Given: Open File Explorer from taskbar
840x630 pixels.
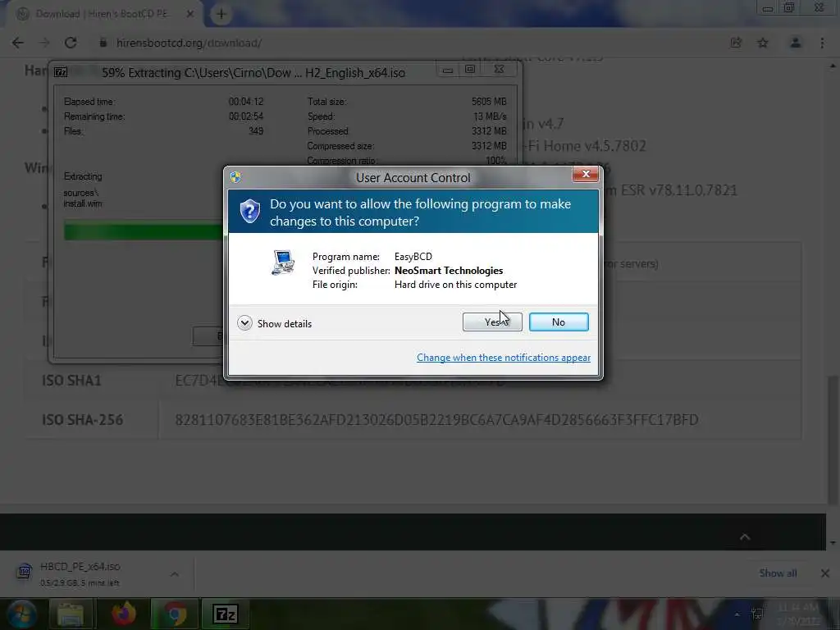Looking at the screenshot, I should coord(71,614).
